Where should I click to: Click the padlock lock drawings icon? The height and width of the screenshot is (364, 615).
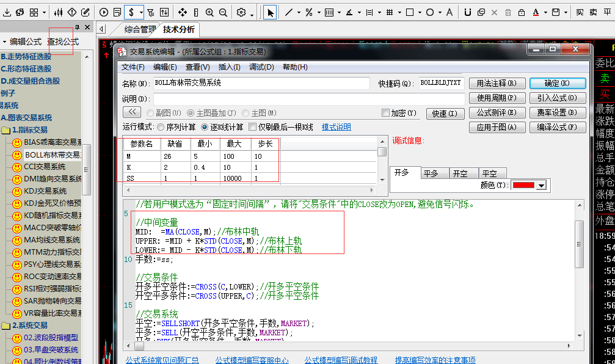coord(522,13)
